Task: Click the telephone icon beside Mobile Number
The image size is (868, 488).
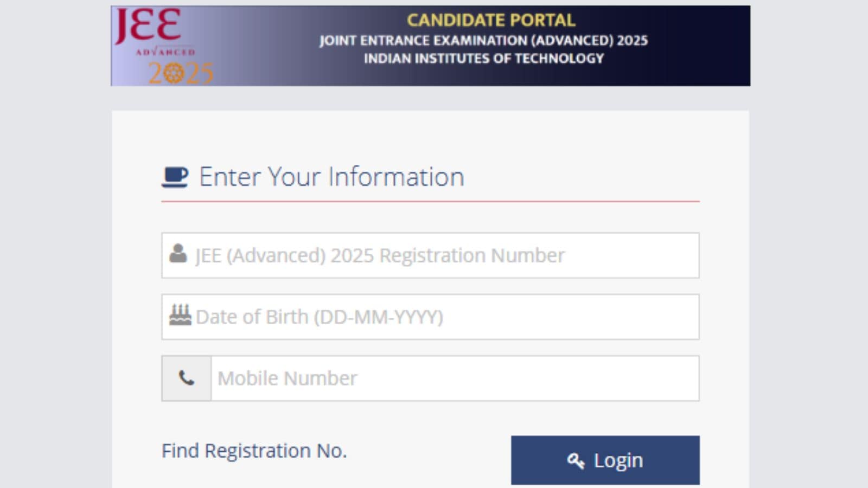Action: (185, 378)
